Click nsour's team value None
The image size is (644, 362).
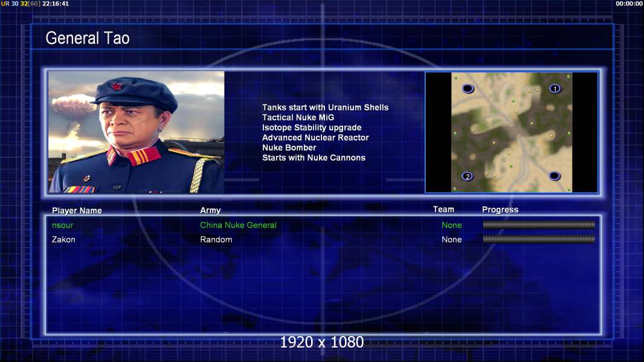tap(451, 225)
